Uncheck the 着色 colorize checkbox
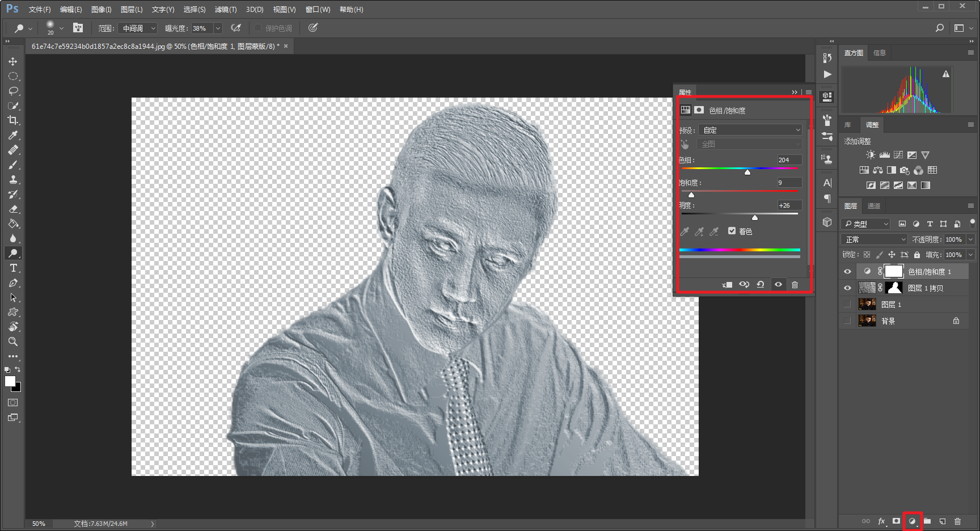 tap(732, 231)
